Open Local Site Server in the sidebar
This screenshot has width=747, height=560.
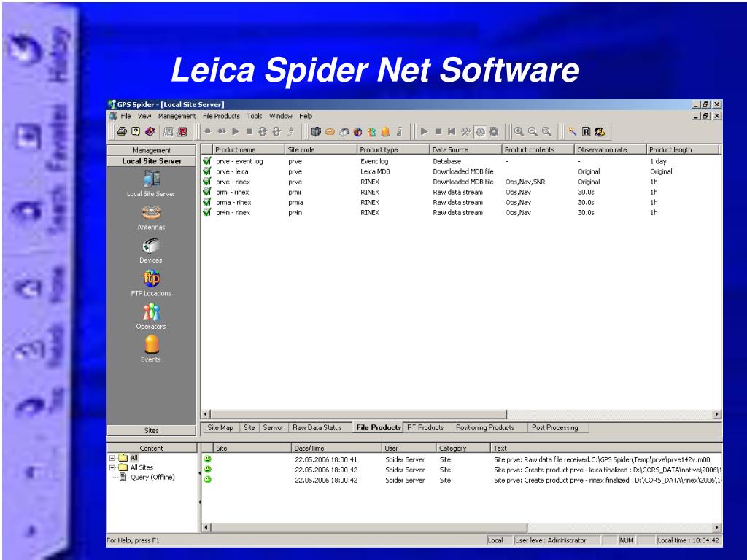click(x=151, y=184)
